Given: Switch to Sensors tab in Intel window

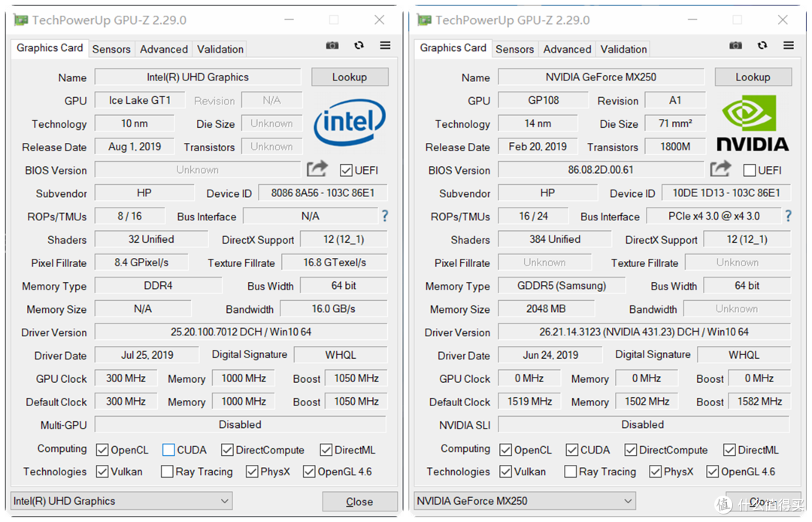Looking at the screenshot, I should coord(111,49).
